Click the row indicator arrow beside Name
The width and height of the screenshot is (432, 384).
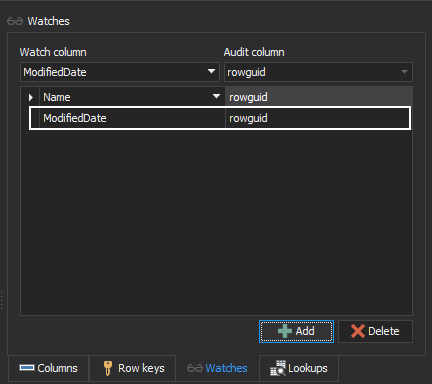31,97
